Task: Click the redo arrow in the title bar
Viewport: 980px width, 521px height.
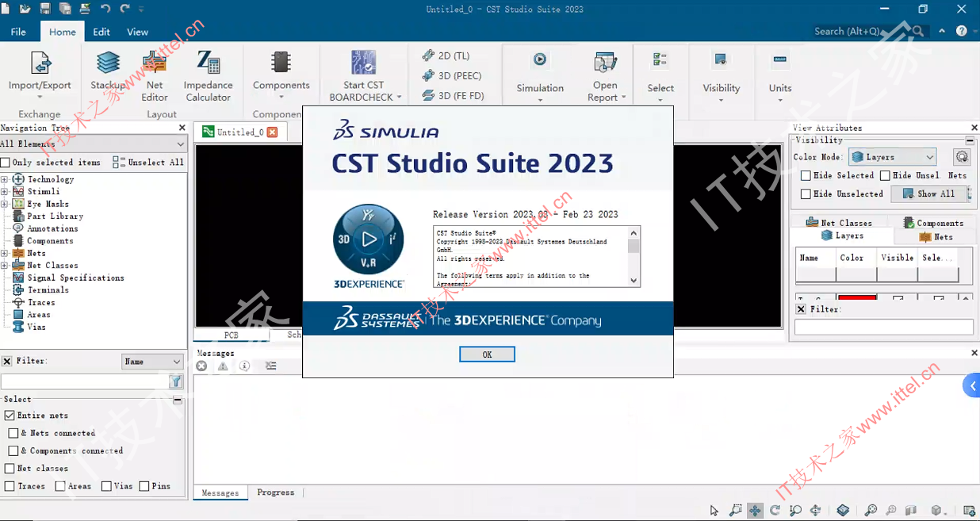Action: pos(124,9)
